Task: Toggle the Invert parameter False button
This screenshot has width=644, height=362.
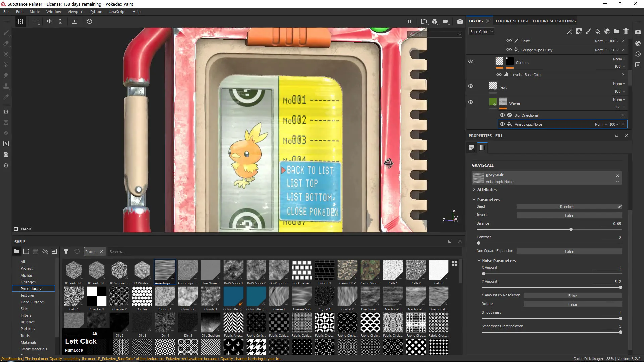Action: [x=569, y=215]
